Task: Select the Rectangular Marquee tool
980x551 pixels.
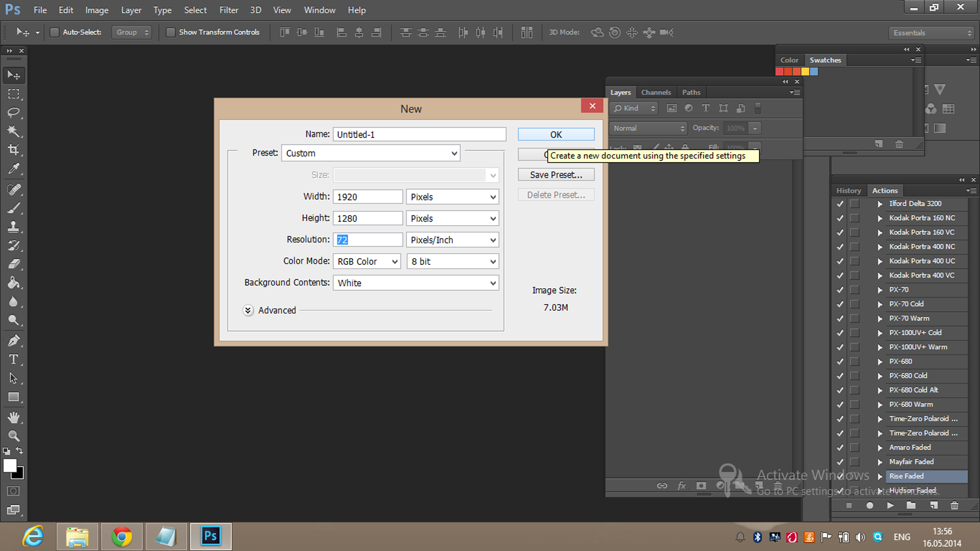Action: click(14, 94)
